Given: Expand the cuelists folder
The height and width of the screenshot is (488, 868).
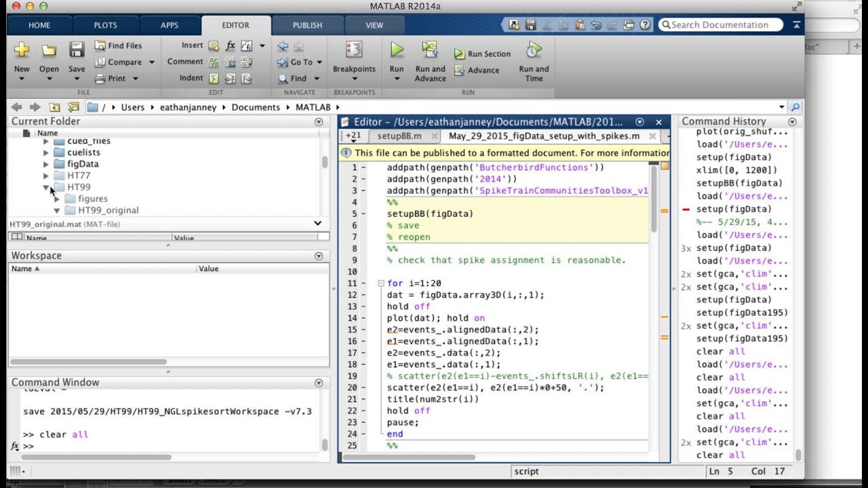Looking at the screenshot, I should (x=46, y=152).
